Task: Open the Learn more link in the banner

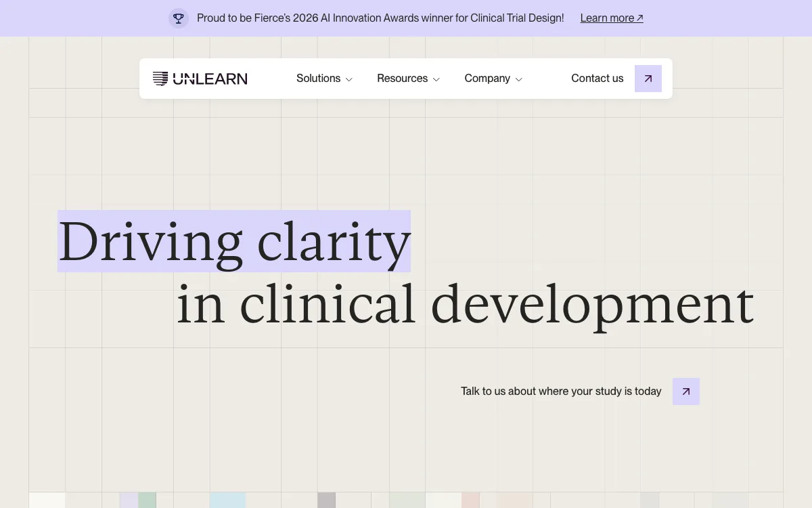Action: [612, 18]
